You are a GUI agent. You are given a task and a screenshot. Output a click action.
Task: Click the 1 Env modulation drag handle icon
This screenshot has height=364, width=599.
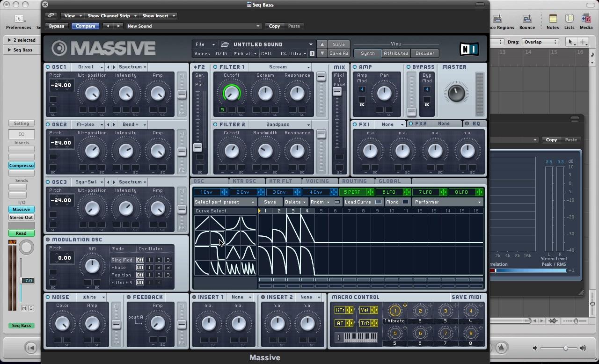pyautogui.click(x=224, y=192)
